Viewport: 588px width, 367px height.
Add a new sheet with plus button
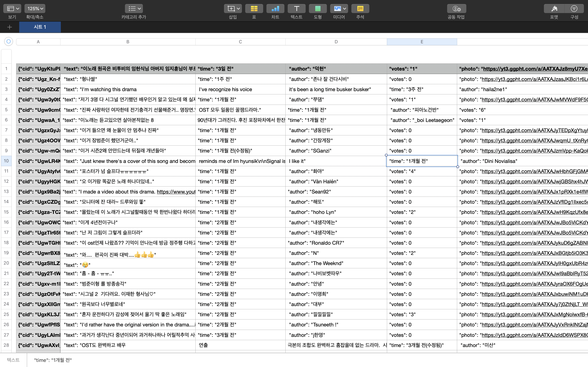point(9,27)
